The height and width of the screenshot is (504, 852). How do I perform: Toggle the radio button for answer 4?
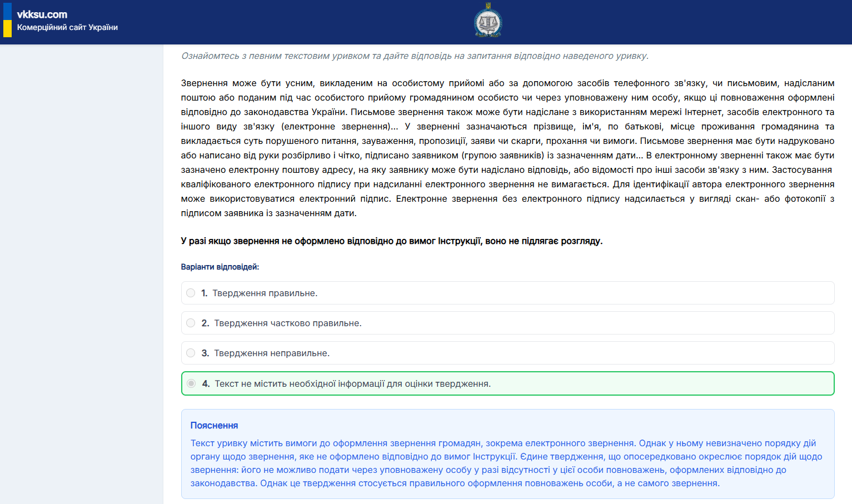[191, 383]
